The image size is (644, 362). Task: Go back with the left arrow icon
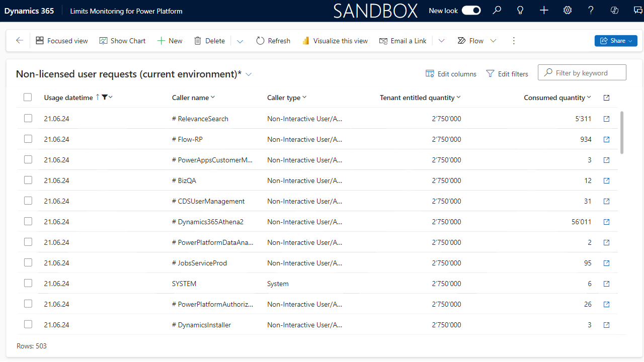click(x=20, y=41)
